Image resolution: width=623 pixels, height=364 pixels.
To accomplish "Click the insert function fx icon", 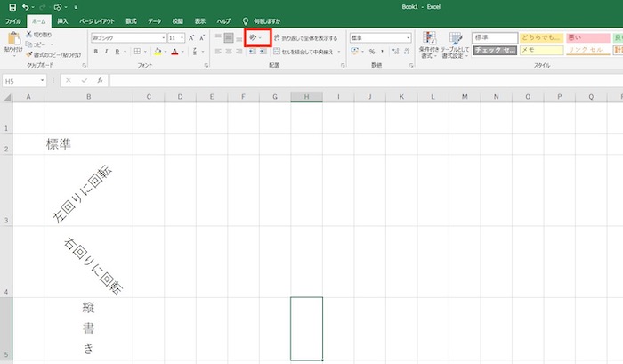I will click(101, 81).
